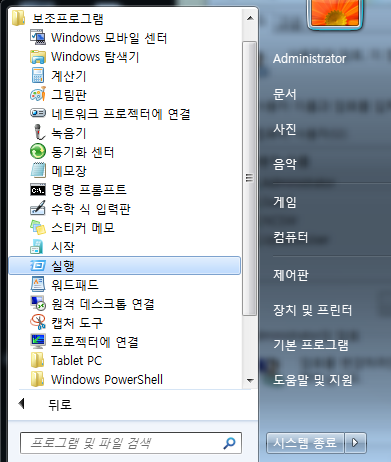The height and width of the screenshot is (462, 391).
Task: Click the 동기화 센터 green icon
Action: tap(38, 151)
